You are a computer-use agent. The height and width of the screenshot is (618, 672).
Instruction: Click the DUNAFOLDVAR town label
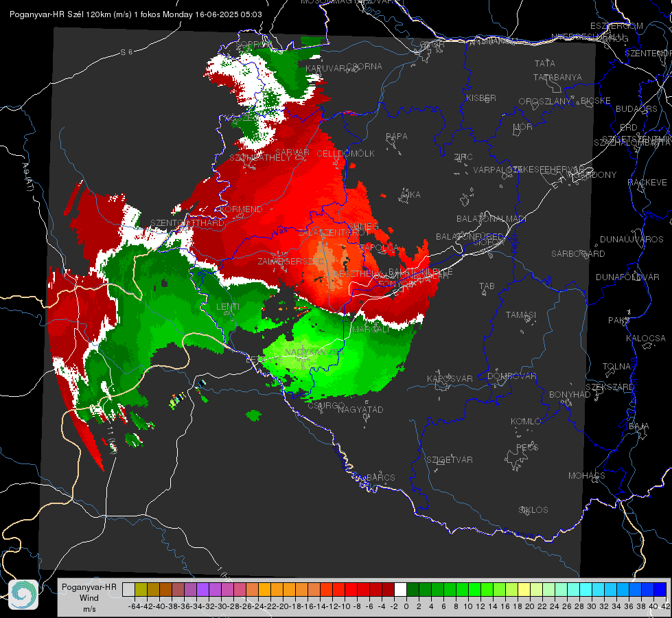tap(627, 277)
